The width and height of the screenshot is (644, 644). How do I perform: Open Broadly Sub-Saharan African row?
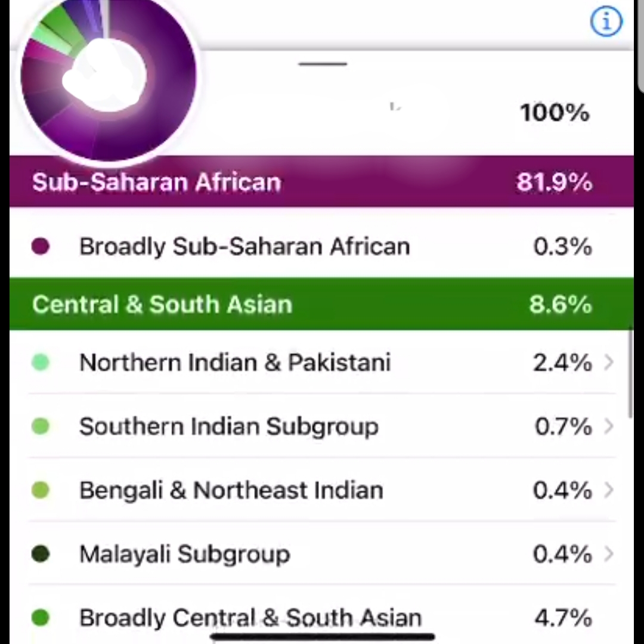[x=321, y=246]
